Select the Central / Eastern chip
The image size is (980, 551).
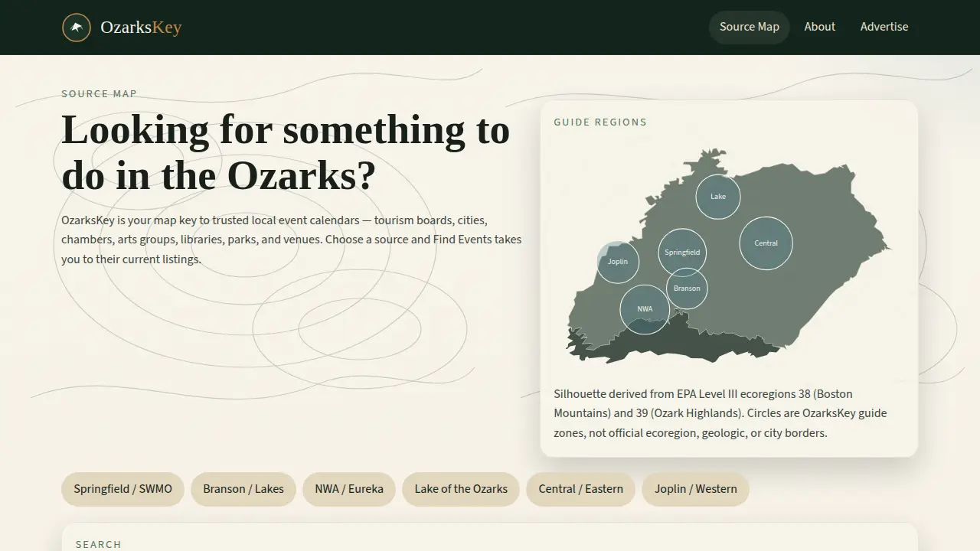coord(580,489)
